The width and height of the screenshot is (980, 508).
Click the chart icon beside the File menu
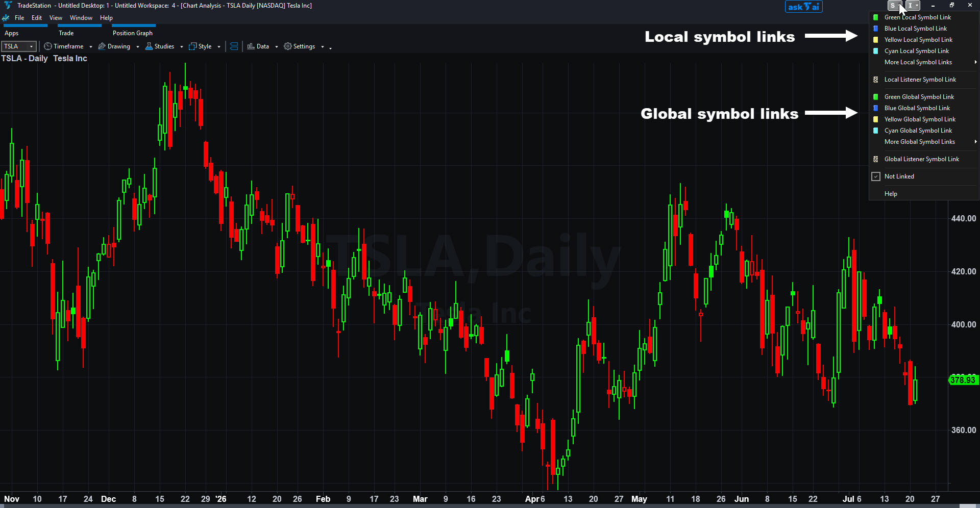(6, 18)
